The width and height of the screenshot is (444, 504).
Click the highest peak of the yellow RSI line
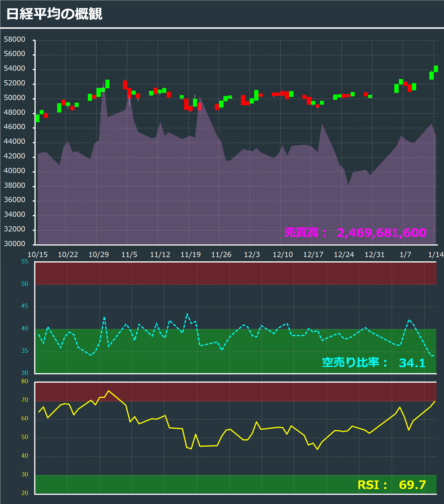pos(108,391)
